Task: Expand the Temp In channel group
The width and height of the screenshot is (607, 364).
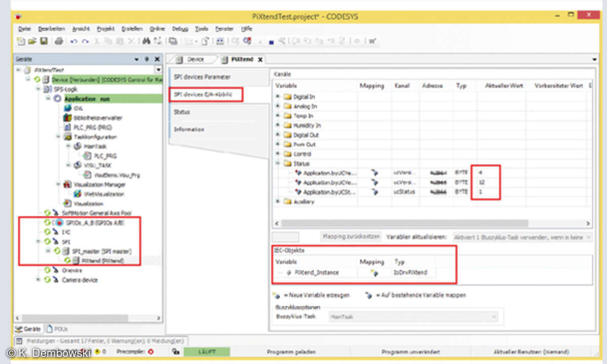Action: [277, 116]
